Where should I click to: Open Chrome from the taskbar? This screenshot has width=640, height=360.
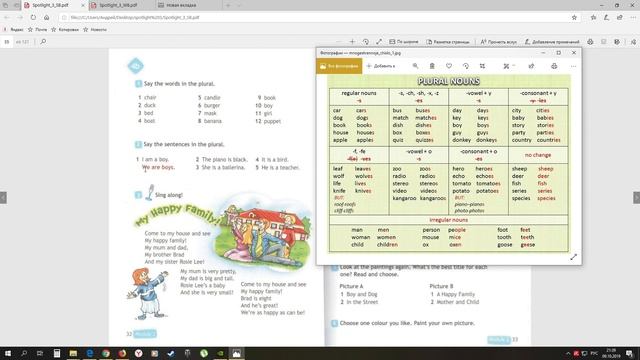click(x=106, y=353)
